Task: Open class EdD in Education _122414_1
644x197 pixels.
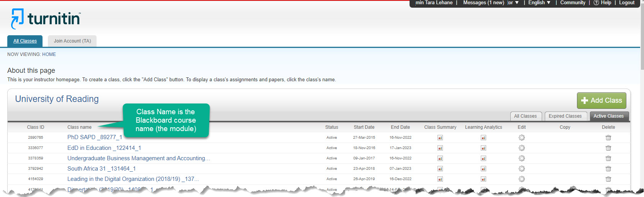Action: pos(104,148)
